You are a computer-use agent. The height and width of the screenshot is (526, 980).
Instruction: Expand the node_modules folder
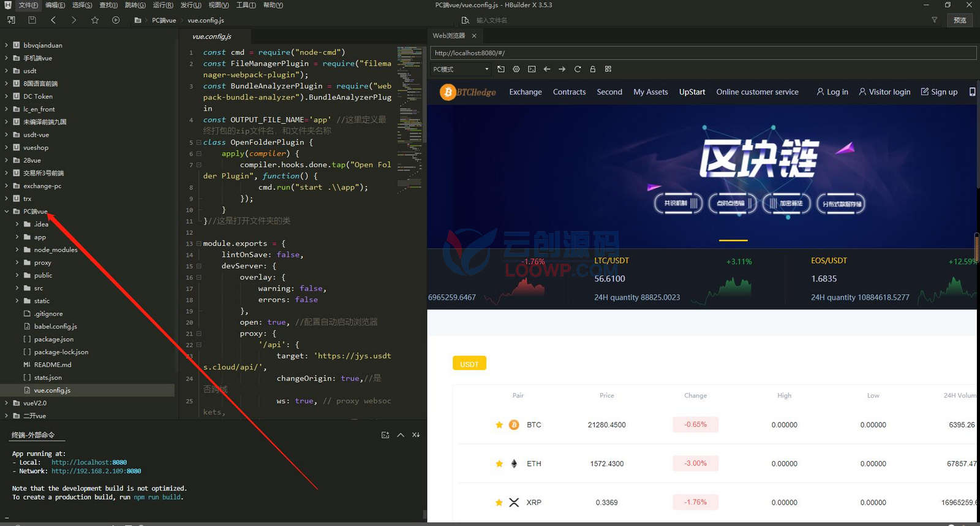pos(17,250)
